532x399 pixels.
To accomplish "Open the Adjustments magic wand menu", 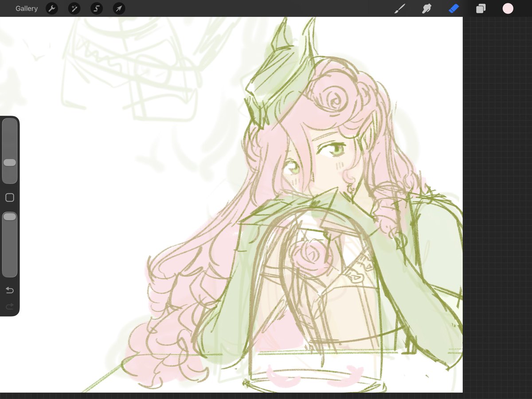I will [74, 8].
